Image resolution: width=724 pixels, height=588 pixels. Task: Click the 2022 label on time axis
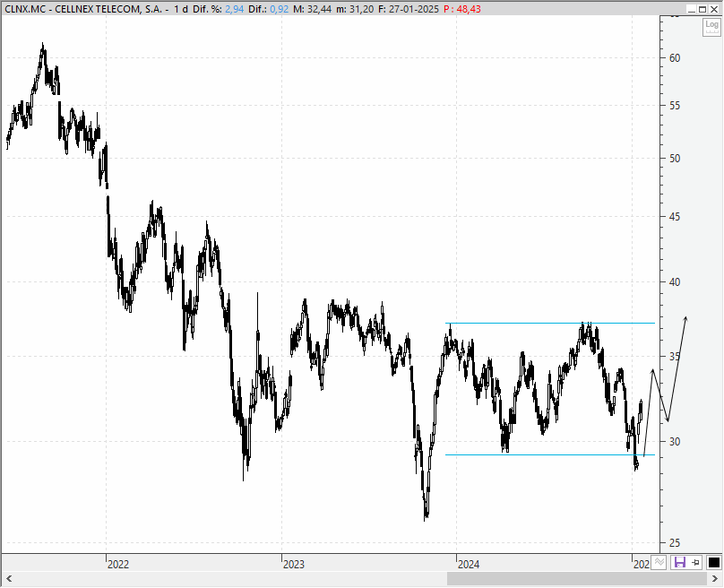[118, 564]
